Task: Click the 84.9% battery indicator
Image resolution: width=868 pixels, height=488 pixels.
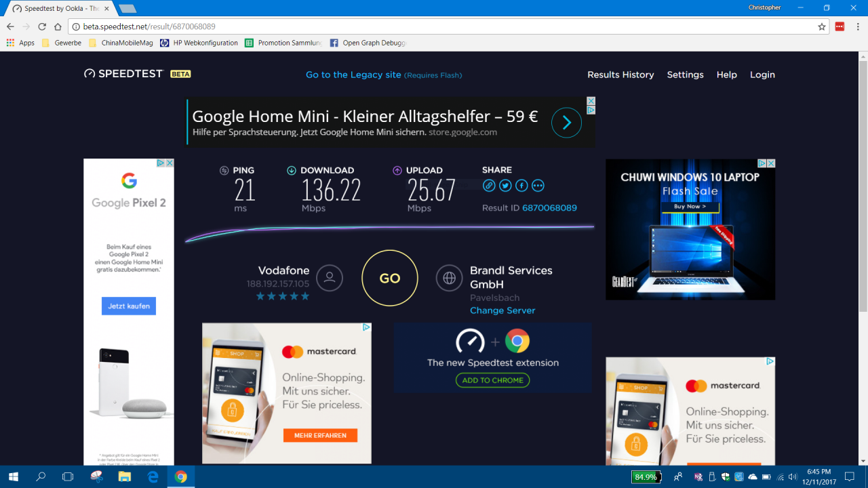Action: pos(646,477)
